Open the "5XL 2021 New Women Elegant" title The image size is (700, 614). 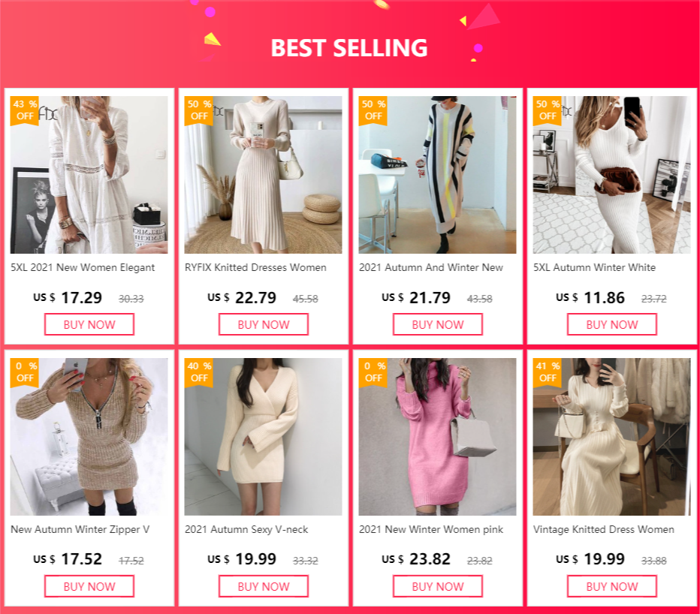[83, 267]
